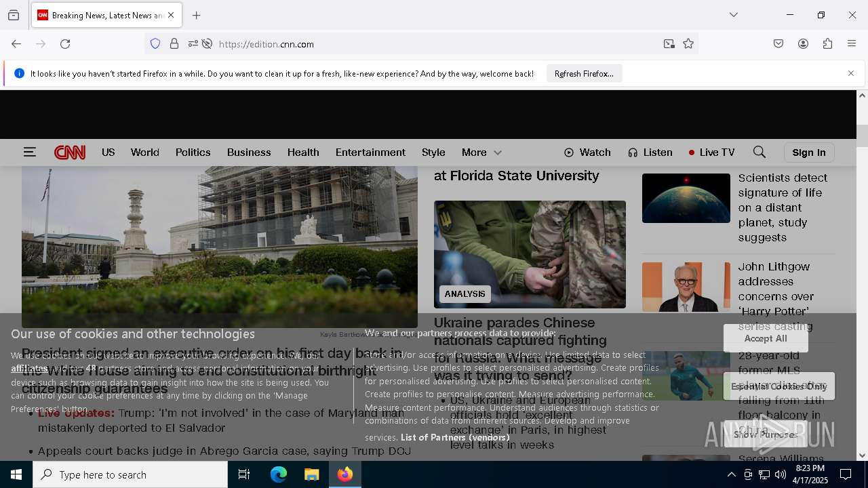This screenshot has width=868, height=488.
Task: Toggle picture-in-picture icon in address bar
Action: (669, 44)
